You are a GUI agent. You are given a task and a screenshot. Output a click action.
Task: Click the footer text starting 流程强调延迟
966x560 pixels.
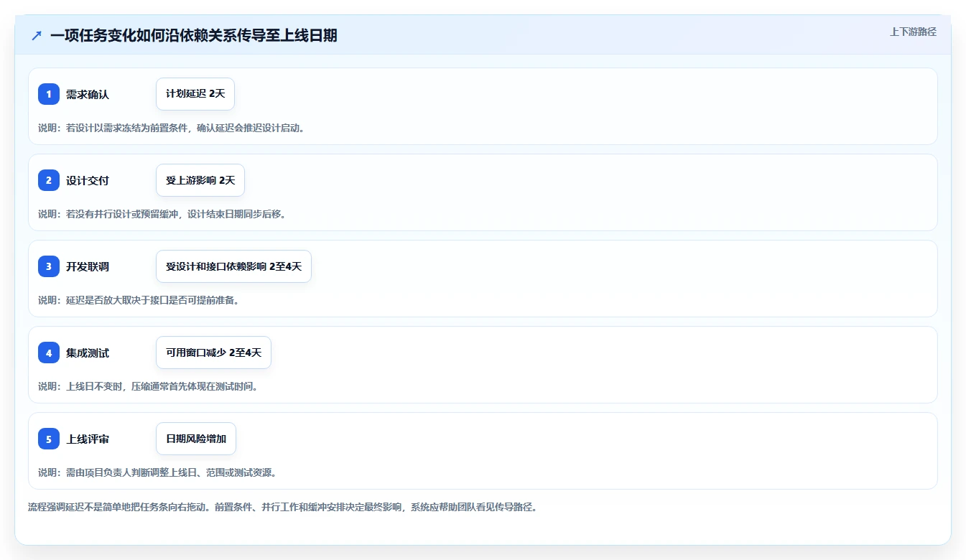[x=282, y=507]
